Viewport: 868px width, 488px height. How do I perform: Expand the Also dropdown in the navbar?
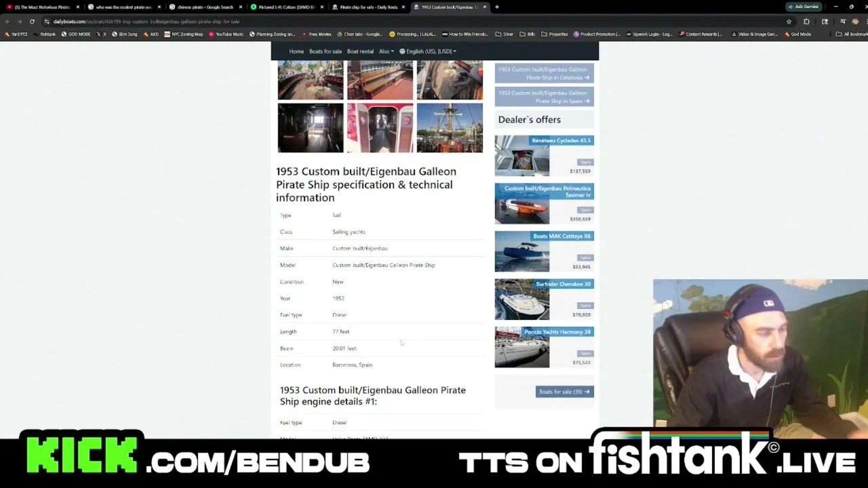pyautogui.click(x=386, y=52)
